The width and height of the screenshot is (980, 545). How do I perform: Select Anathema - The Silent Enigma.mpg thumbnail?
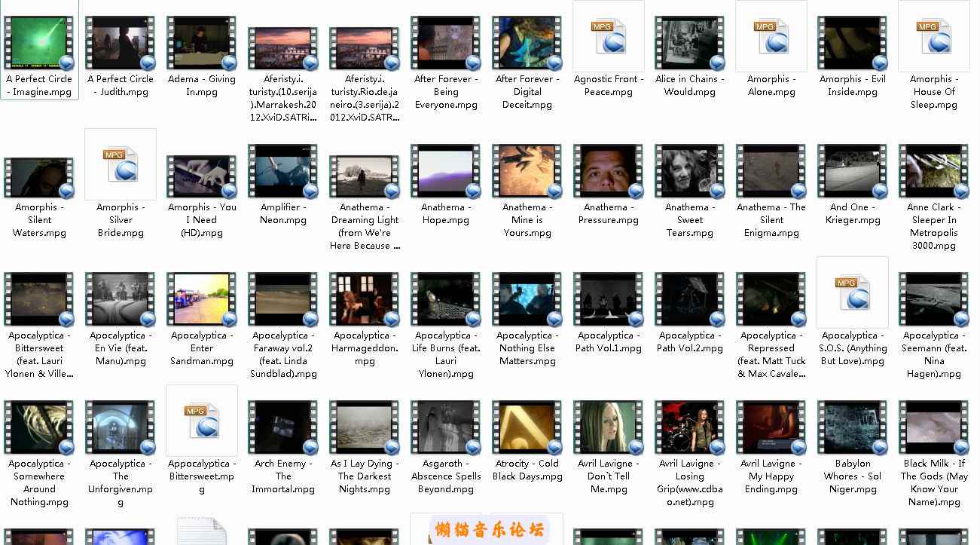pyautogui.click(x=771, y=172)
